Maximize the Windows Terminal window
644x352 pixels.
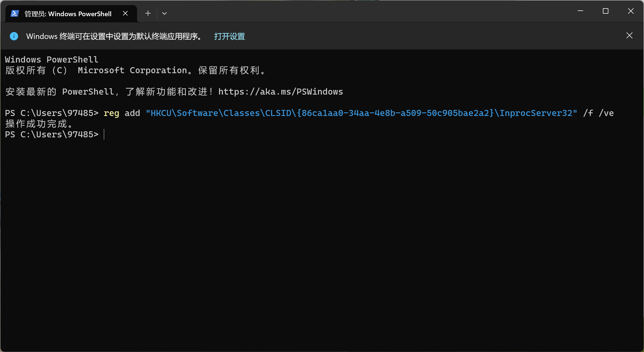coord(605,11)
